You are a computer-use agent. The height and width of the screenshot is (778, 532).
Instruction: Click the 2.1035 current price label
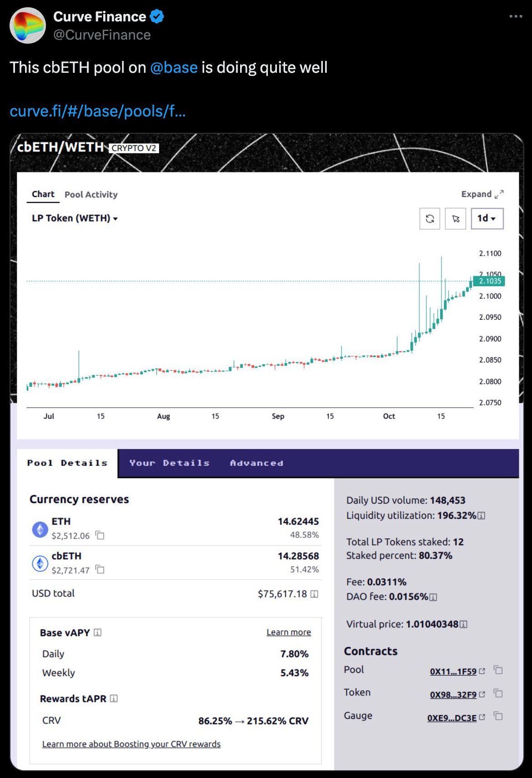click(x=490, y=281)
